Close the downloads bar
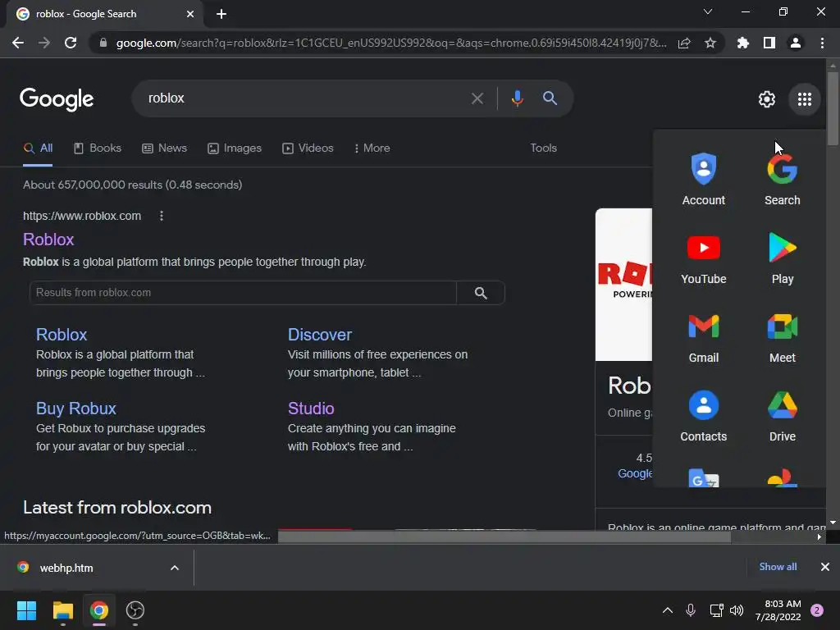 [x=825, y=567]
